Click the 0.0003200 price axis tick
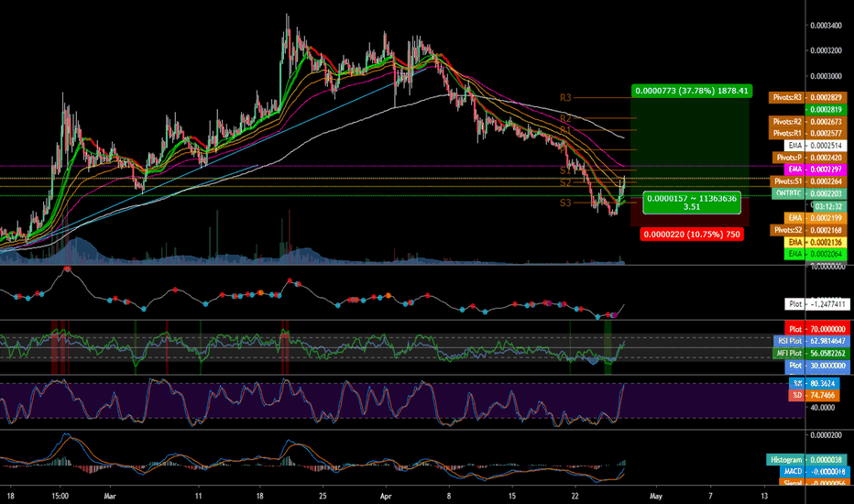The image size is (854, 504). pyautogui.click(x=826, y=50)
